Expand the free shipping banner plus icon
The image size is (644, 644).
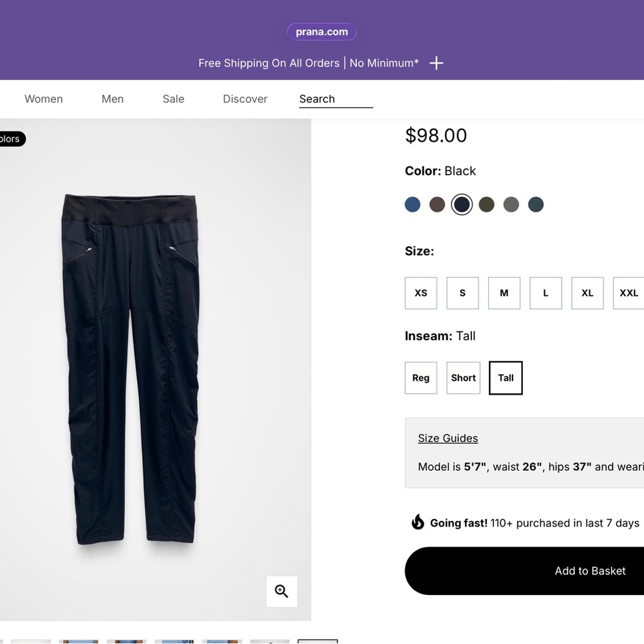coord(436,63)
